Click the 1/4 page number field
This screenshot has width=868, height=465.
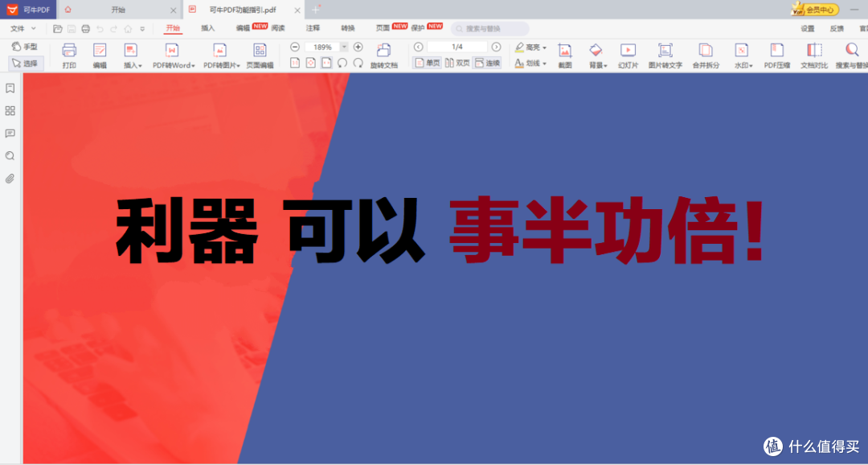tap(457, 47)
